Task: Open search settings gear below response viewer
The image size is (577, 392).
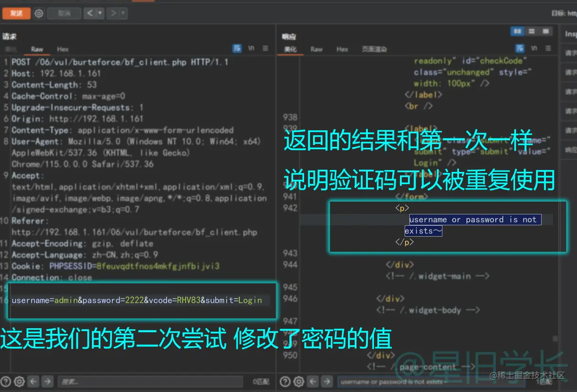Action: [x=298, y=382]
